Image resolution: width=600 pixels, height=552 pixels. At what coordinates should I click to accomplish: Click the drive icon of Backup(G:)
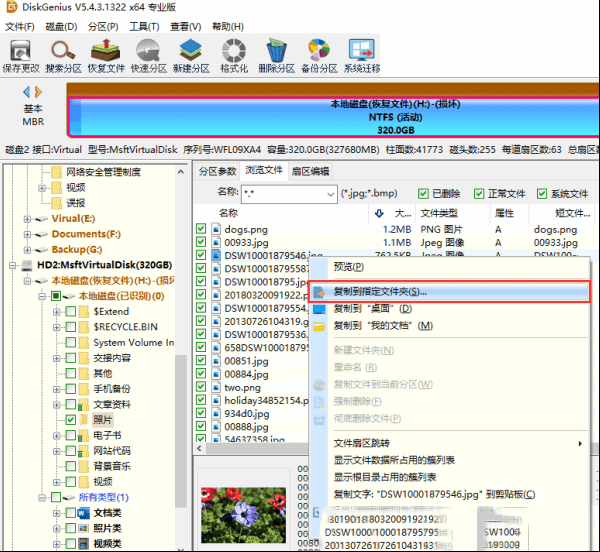[x=41, y=250]
